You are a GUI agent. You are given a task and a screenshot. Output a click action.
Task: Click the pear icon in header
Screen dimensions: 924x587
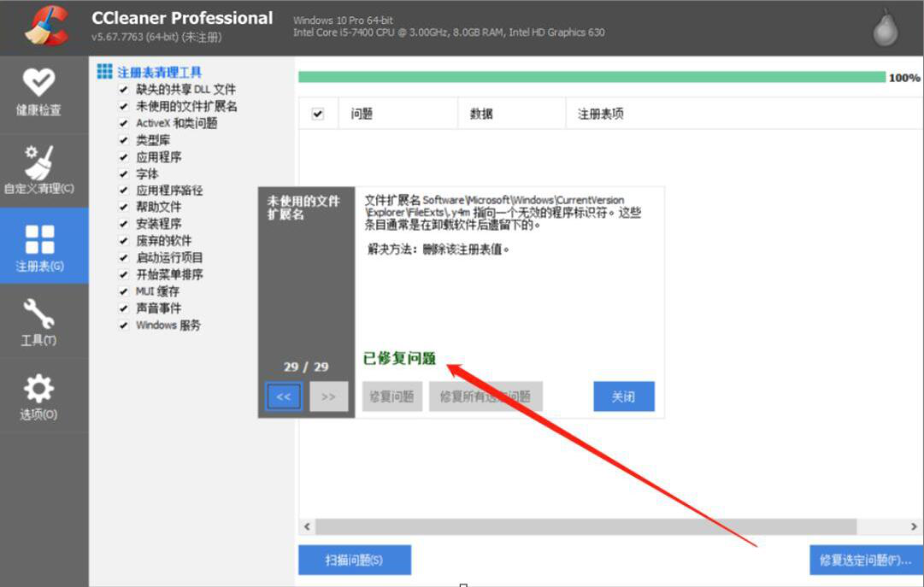pyautogui.click(x=885, y=27)
